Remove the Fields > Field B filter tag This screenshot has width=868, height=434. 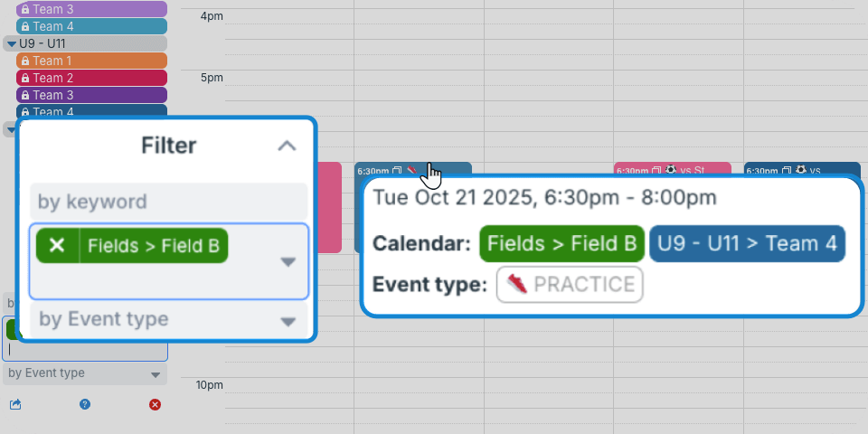[x=57, y=246]
